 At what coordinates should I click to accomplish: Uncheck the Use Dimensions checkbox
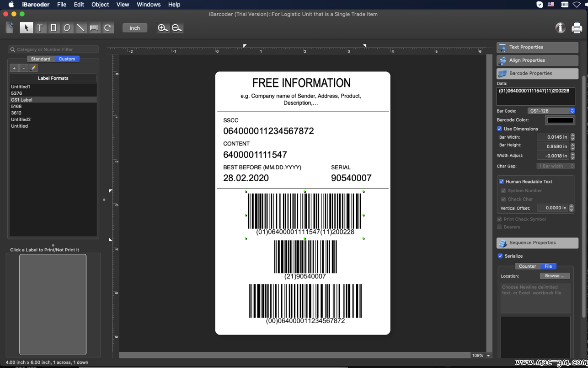click(x=499, y=129)
